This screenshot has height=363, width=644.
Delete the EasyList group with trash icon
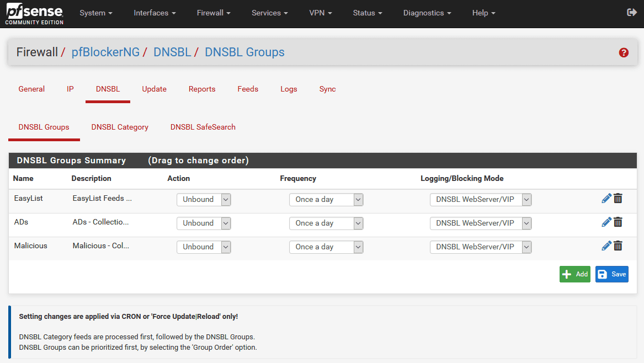(x=618, y=199)
